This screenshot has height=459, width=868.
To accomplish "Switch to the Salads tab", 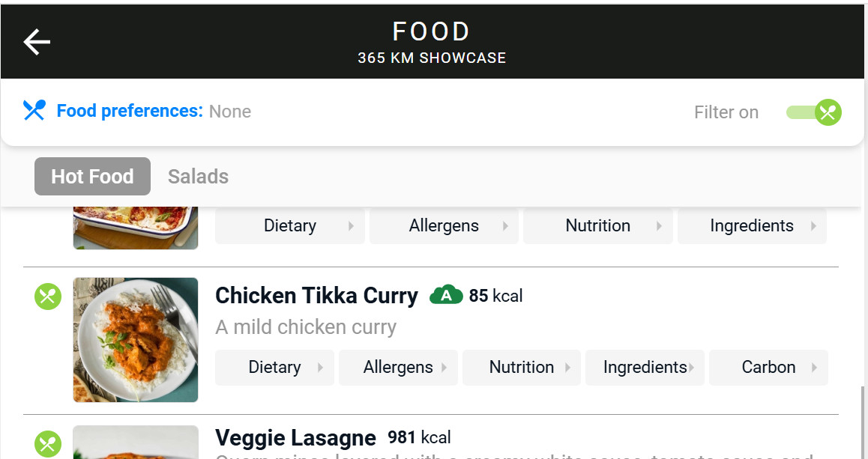I will pos(198,176).
